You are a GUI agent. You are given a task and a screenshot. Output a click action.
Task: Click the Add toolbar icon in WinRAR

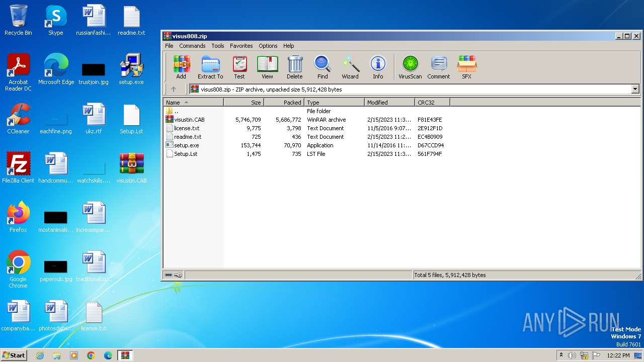[181, 67]
